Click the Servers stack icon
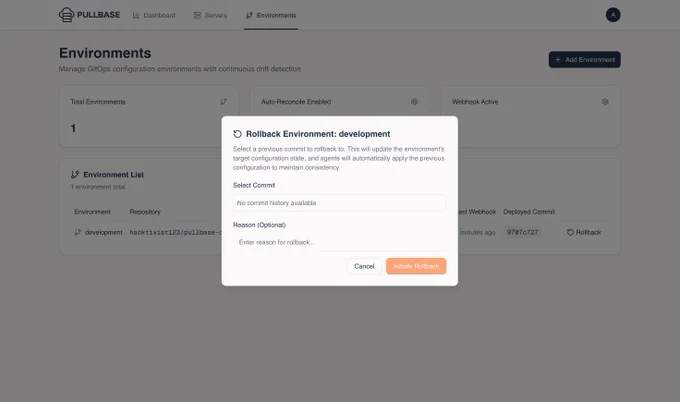Viewport: 680px width, 402px height. pos(197,15)
